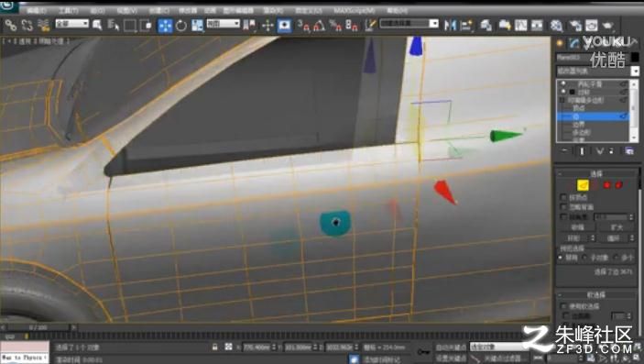Viewport: 644px width, 364px height.
Task: Toggle the Angle Snap icon
Action: 319,26
